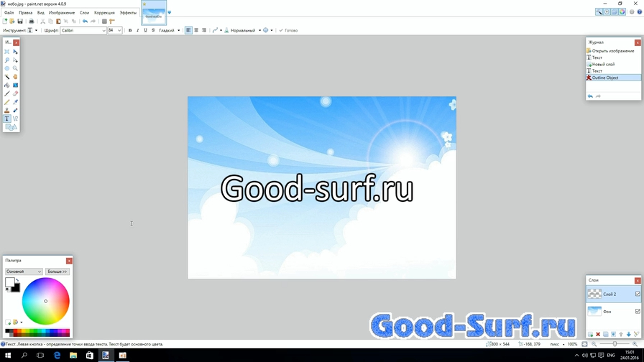This screenshot has height=362, width=644.
Task: Select the Clone Stamp tool
Action: click(7, 111)
